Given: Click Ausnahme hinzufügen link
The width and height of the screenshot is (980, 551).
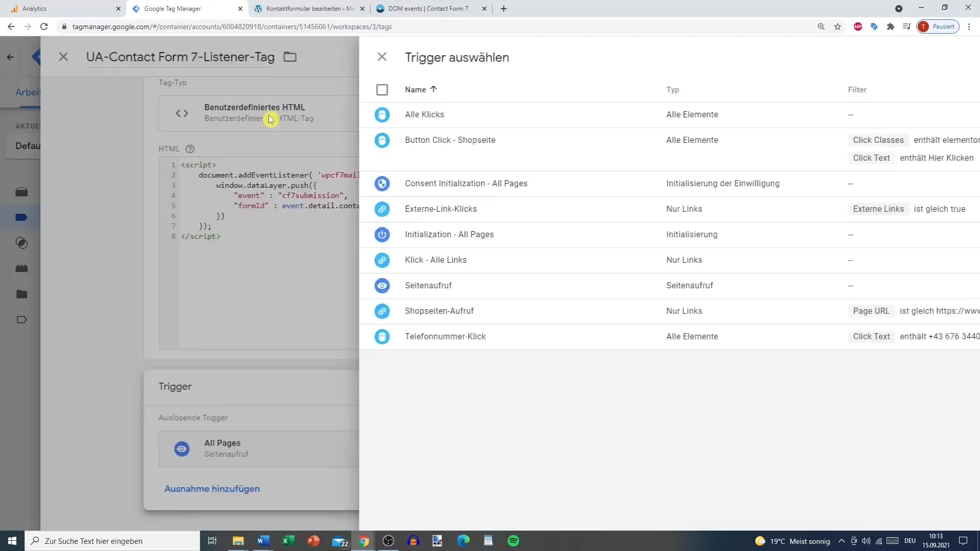Looking at the screenshot, I should point(212,489).
